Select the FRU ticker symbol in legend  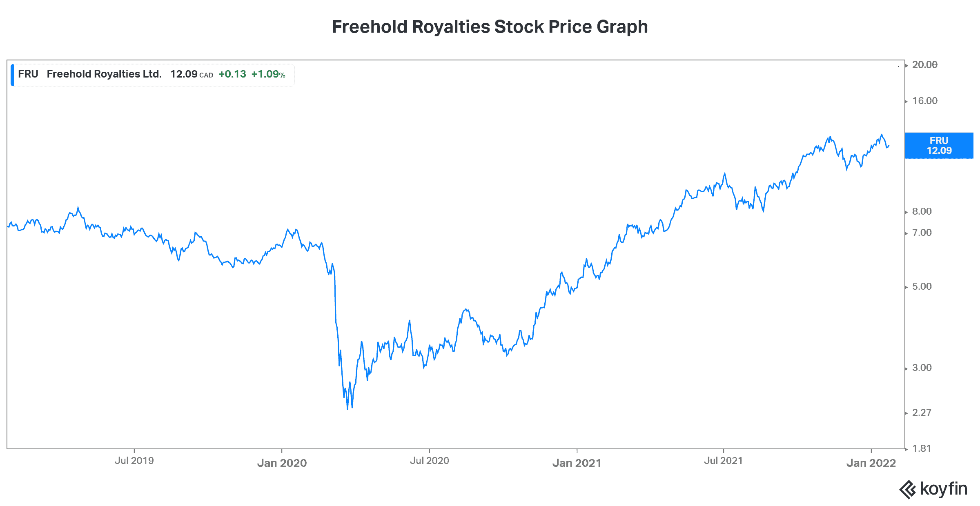coord(28,74)
